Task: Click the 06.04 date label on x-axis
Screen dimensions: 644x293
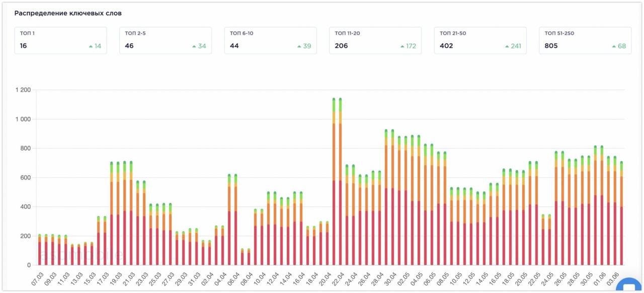Action: [x=233, y=276]
